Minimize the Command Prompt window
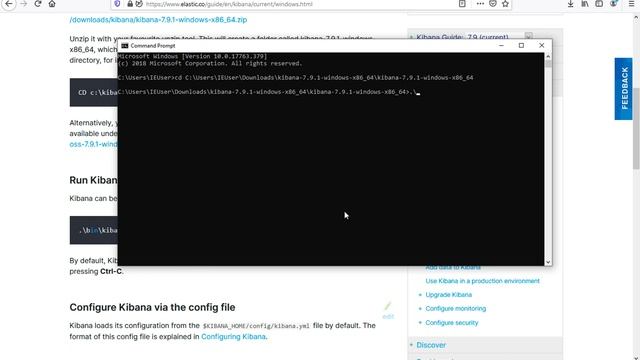The image size is (640, 360). (501, 46)
